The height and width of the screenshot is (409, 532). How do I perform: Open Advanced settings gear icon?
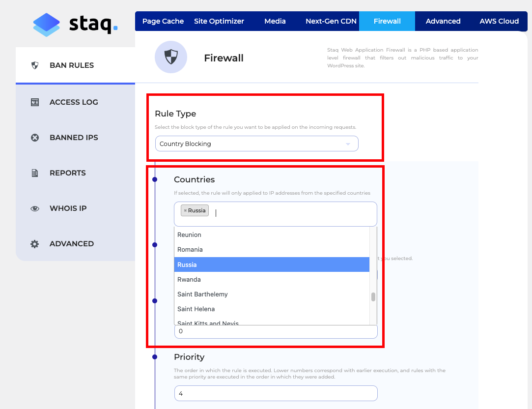coord(34,243)
